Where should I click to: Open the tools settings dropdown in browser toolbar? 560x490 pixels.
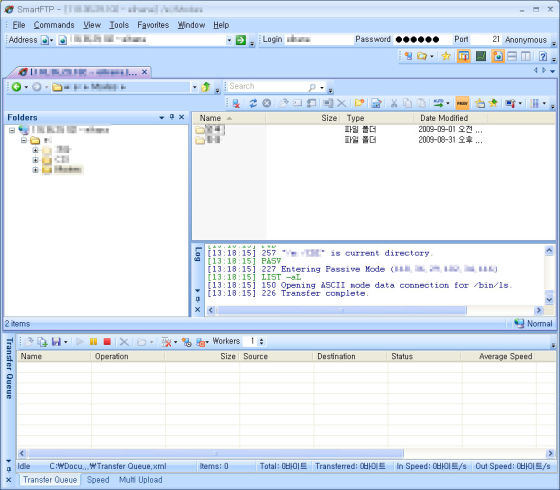coord(520,104)
